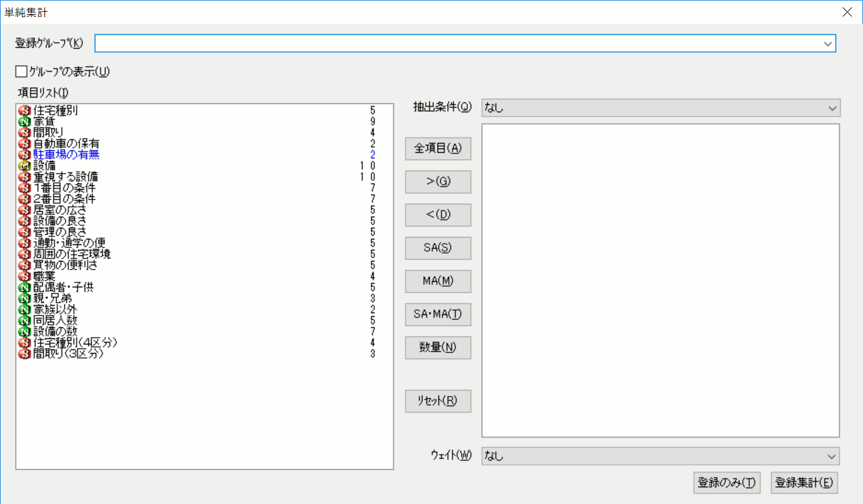Click the SA(S) button
This screenshot has width=863, height=504.
coord(438,248)
